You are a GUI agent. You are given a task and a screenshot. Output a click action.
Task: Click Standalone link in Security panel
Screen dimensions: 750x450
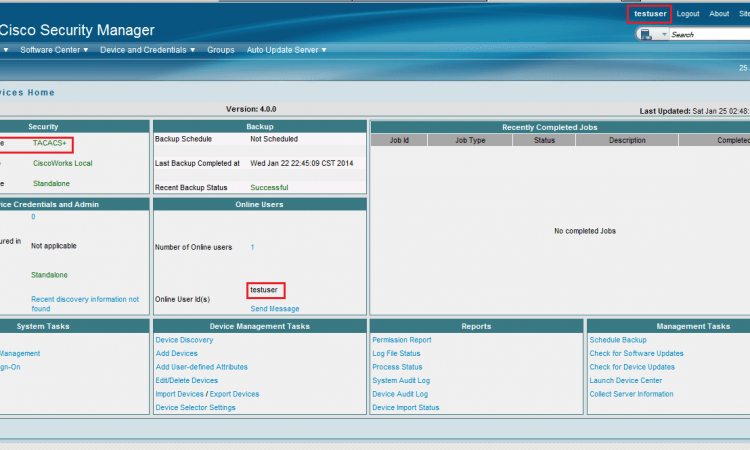click(x=51, y=183)
